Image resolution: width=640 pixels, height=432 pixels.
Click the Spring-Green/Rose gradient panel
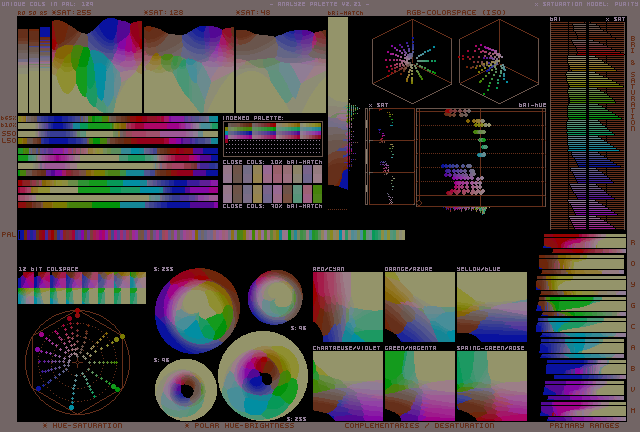[x=491, y=385]
